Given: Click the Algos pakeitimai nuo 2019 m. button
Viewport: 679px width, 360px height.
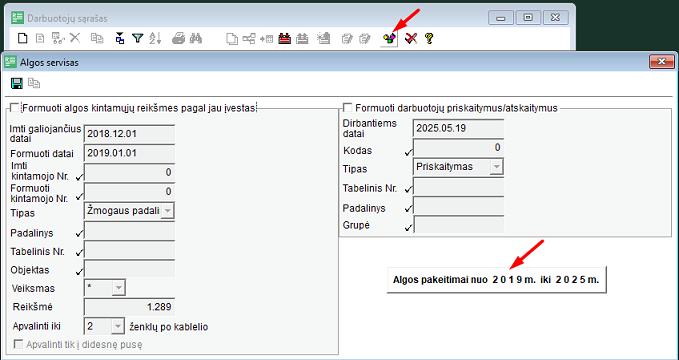Looking at the screenshot, I should 496,280.
